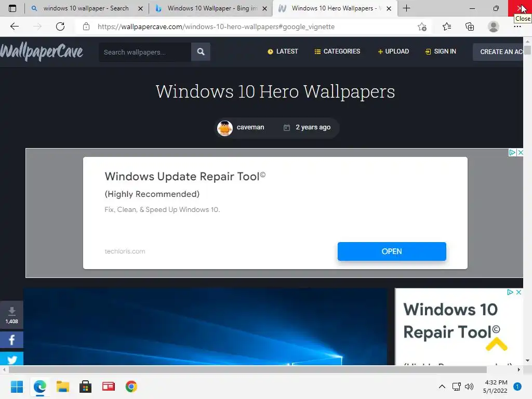Screen dimensions: 532x399
Task: Launch Google Chrome from taskbar
Action: 131,387
